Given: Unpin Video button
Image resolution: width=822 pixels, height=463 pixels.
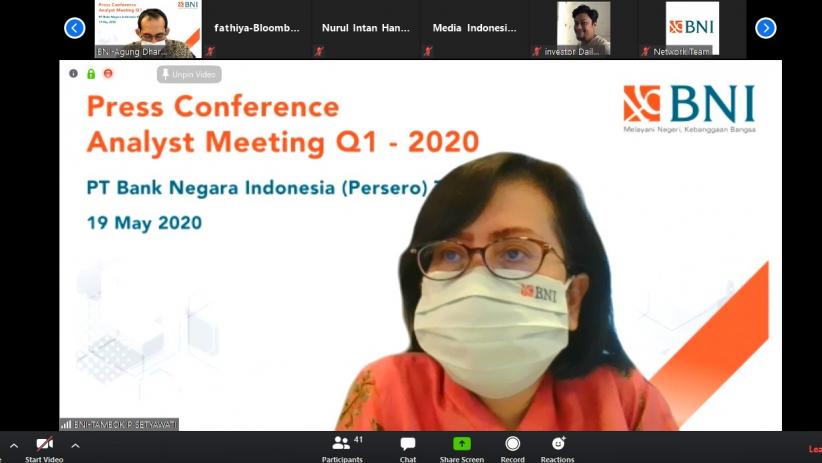Looking at the screenshot, I should coord(189,74).
